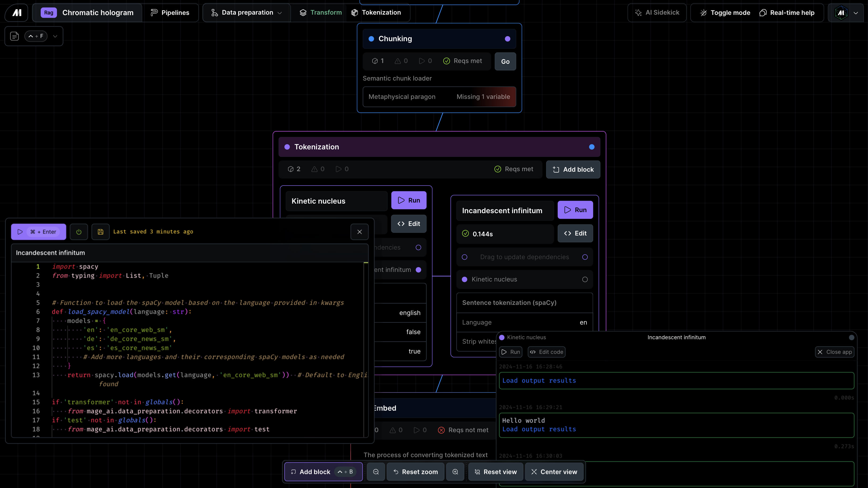Open Metaphysical paragon missing variable row
868x488 pixels.
click(439, 97)
